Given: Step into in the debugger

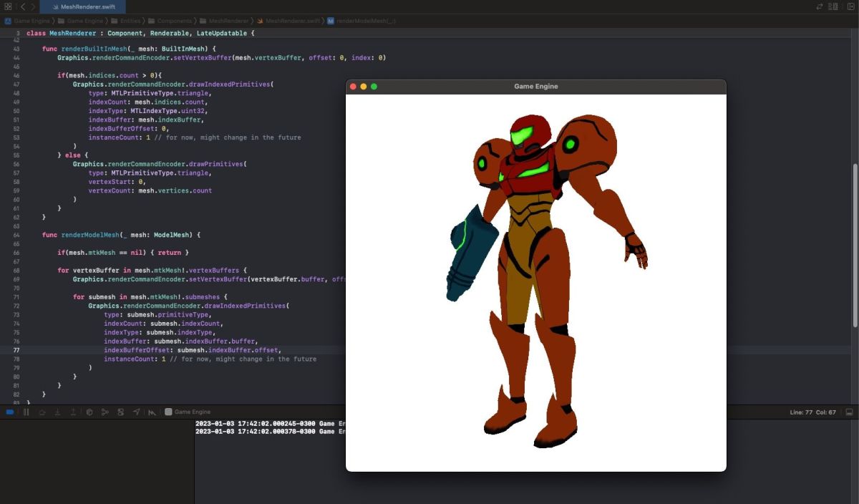Looking at the screenshot, I should click(58, 412).
